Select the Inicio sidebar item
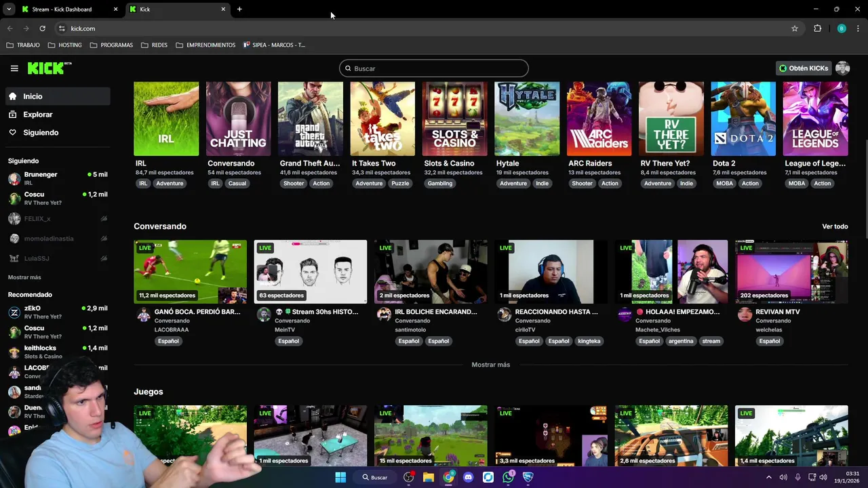This screenshot has width=868, height=488. tap(58, 96)
